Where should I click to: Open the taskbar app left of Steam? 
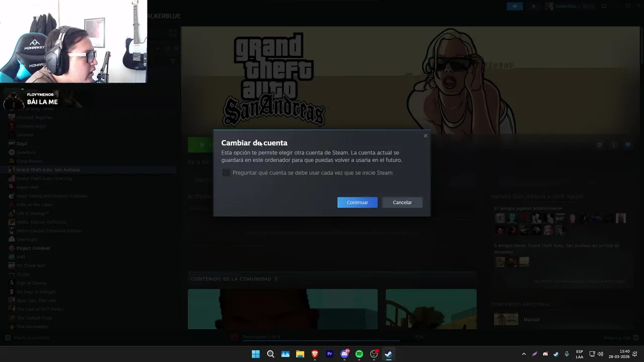[374, 354]
